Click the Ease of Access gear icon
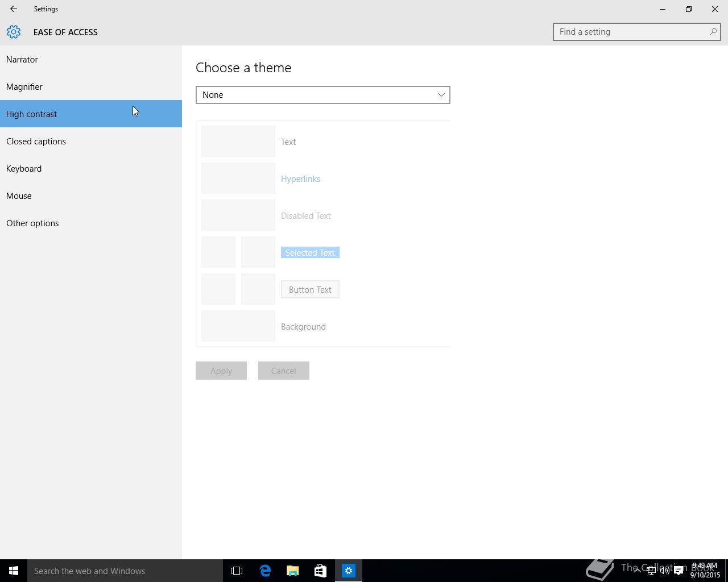The image size is (728, 582). pos(14,32)
